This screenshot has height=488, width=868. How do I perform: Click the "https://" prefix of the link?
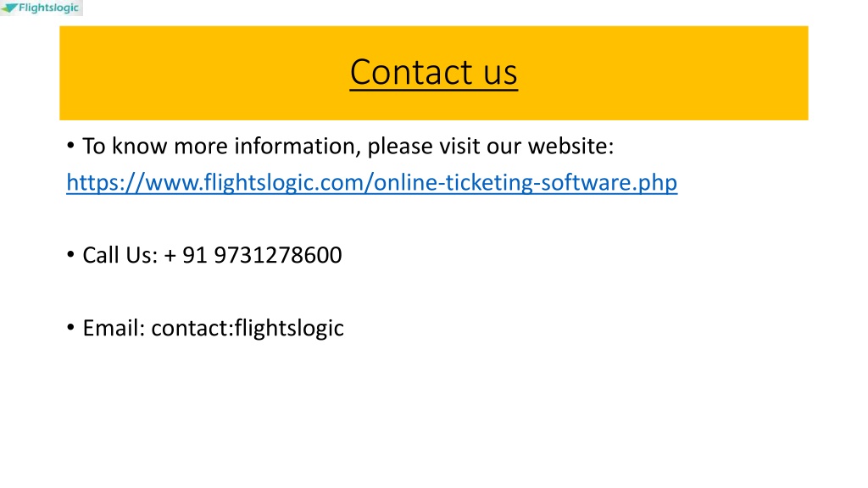point(105,183)
